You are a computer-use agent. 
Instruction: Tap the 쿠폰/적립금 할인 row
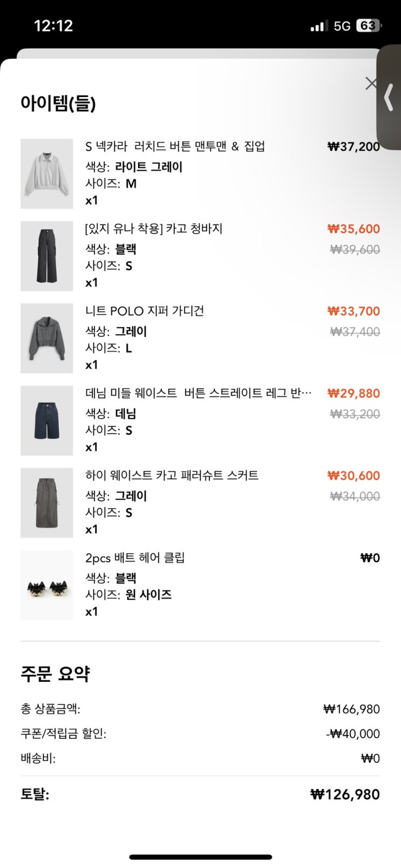pos(200,734)
